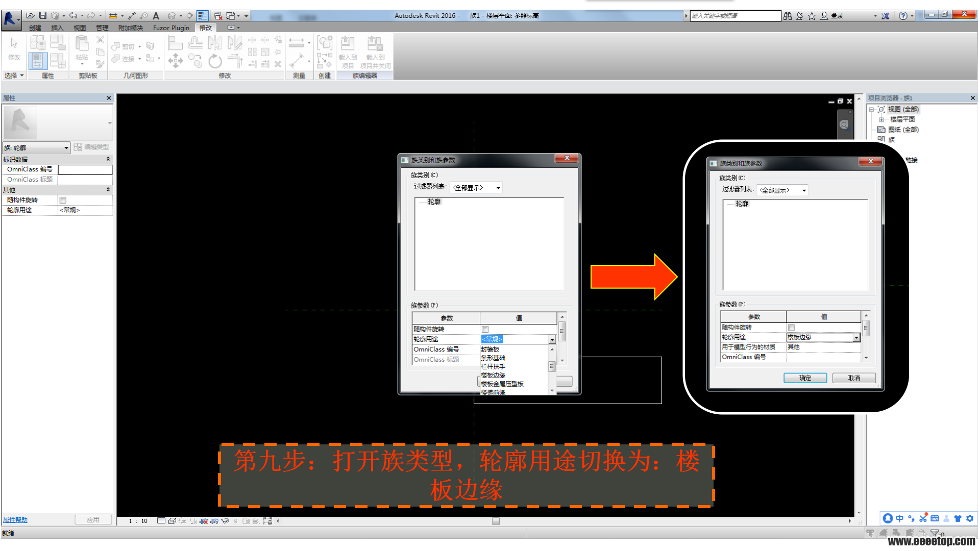The image size is (980, 551).
Task: Open the 附加模块 ribbon tab
Action: (x=131, y=28)
